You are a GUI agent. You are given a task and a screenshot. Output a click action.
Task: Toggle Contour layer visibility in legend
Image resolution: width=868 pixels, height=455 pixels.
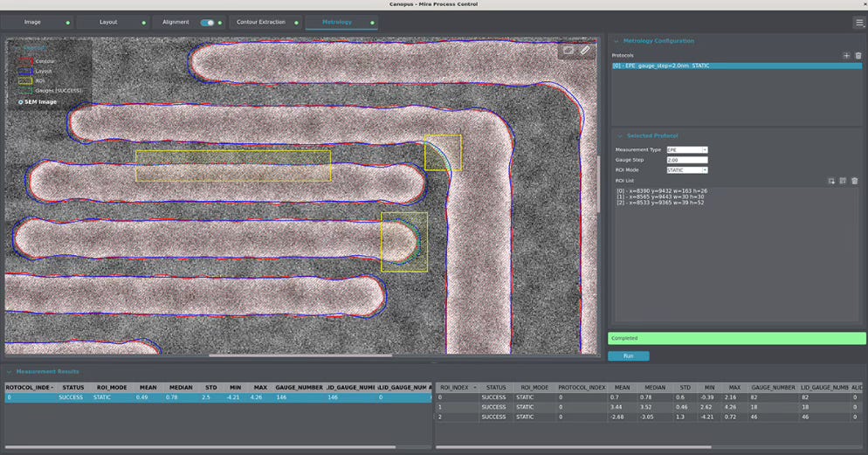26,61
